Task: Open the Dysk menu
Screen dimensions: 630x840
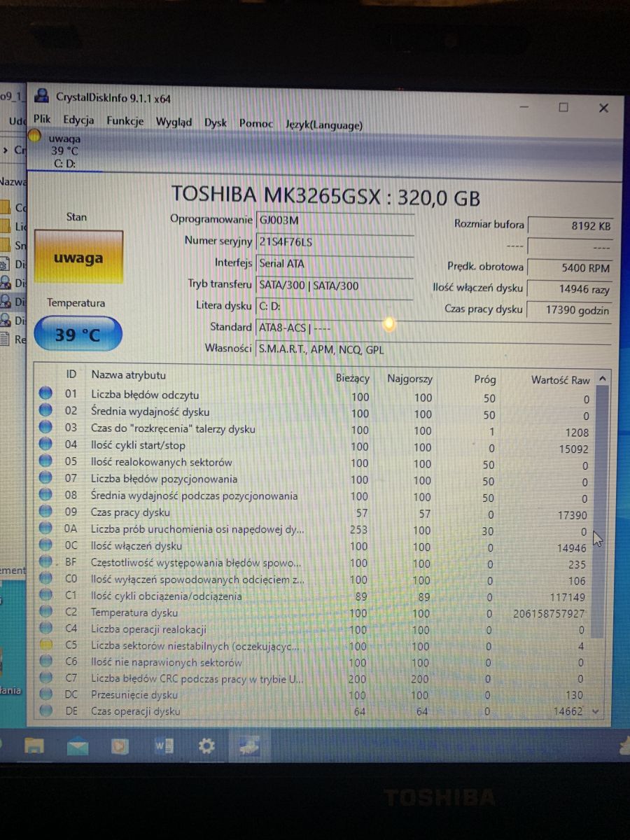Action: pos(216,122)
